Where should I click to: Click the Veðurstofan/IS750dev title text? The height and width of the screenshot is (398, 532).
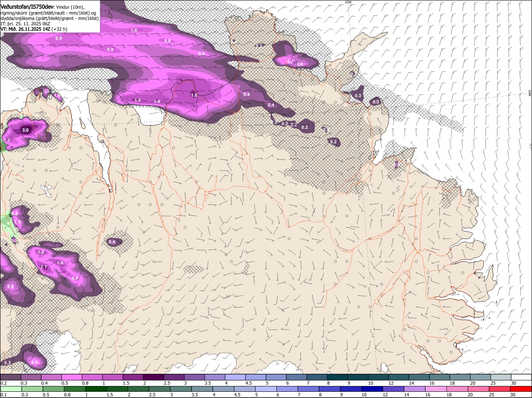tap(27, 7)
